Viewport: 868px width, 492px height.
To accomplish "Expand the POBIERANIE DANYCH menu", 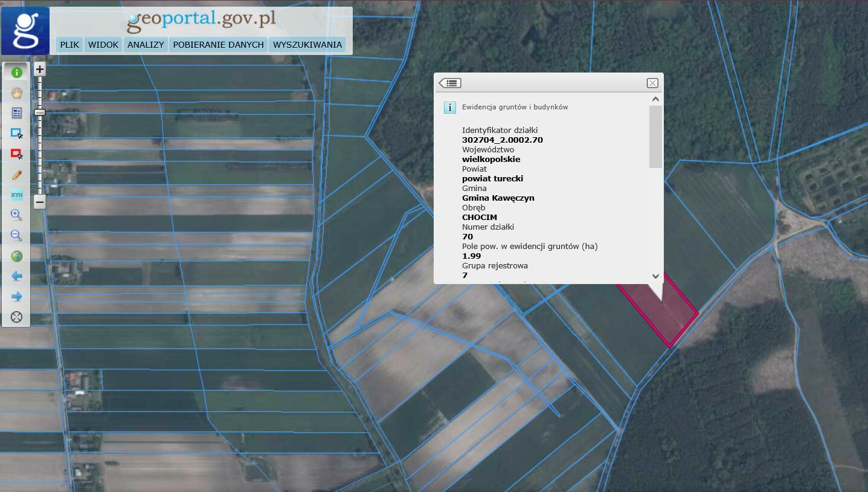I will click(x=218, y=45).
